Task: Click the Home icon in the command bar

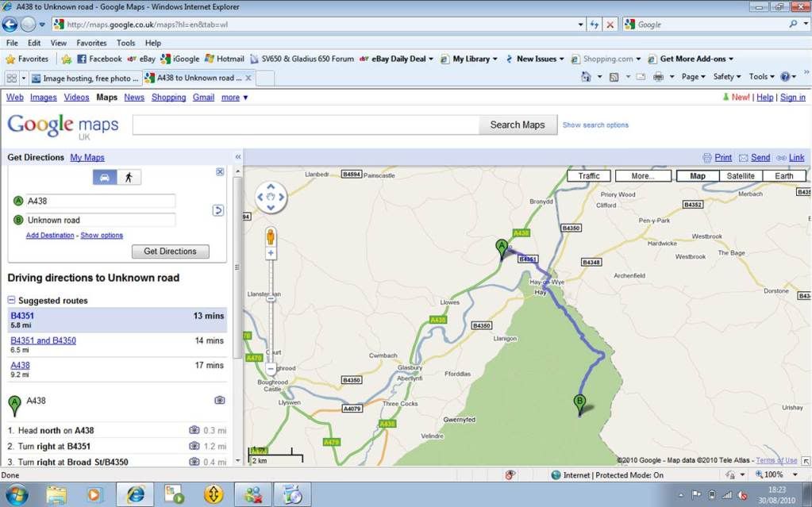Action: 586,77
